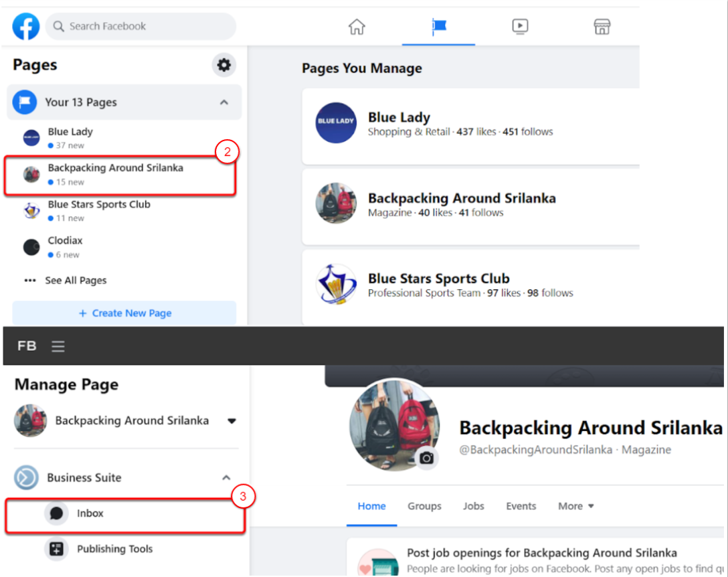This screenshot has width=728, height=577.
Task: Switch to the Events tab
Action: [x=521, y=506]
